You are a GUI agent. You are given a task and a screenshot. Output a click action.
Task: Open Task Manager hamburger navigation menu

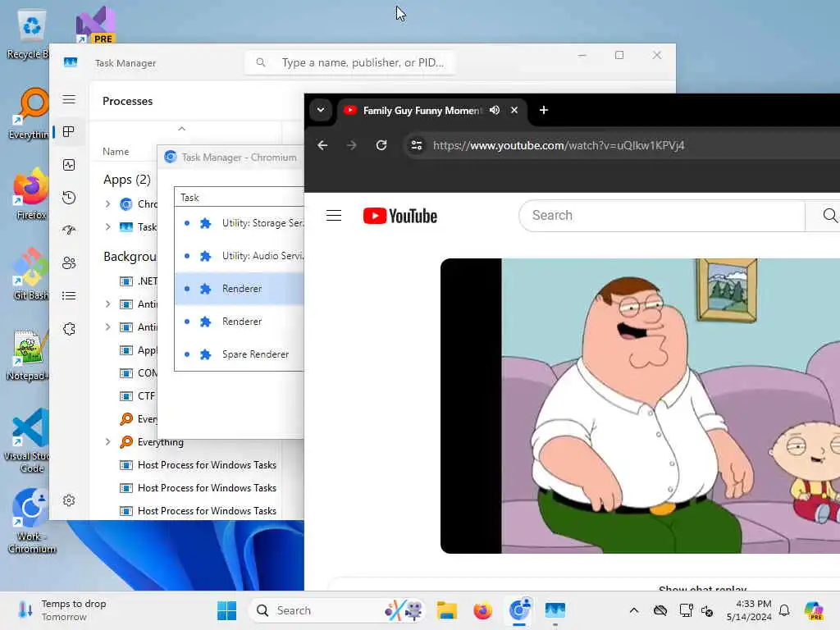[69, 99]
